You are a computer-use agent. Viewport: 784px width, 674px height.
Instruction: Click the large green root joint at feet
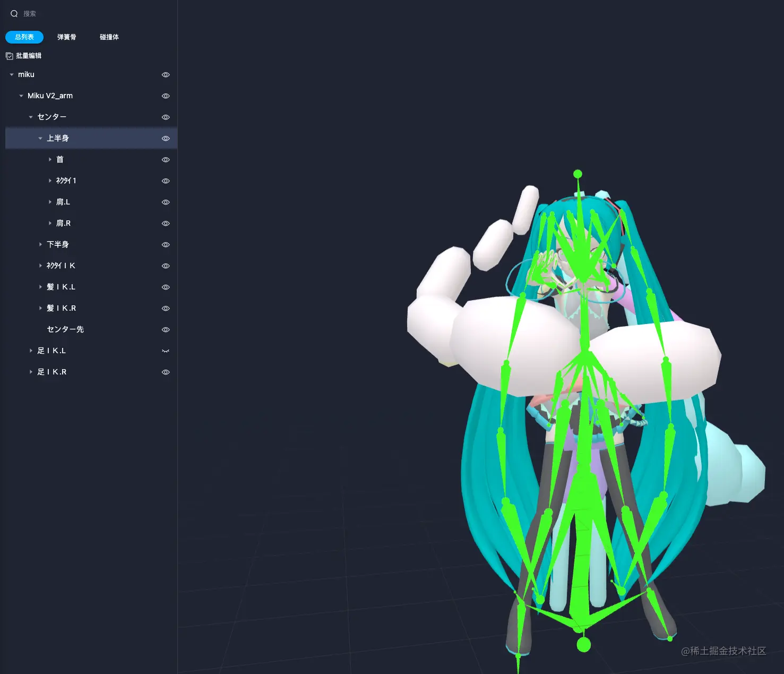pyautogui.click(x=584, y=645)
